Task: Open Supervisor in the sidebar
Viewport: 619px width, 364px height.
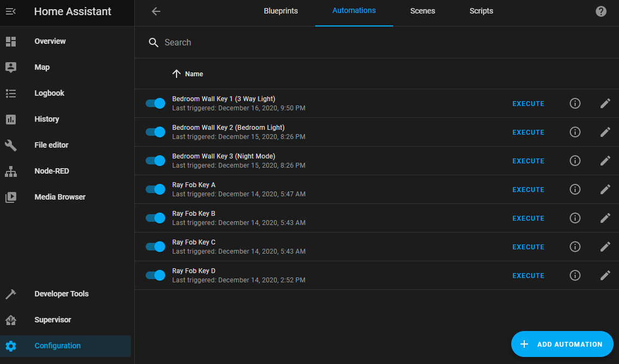Action: [x=53, y=320]
